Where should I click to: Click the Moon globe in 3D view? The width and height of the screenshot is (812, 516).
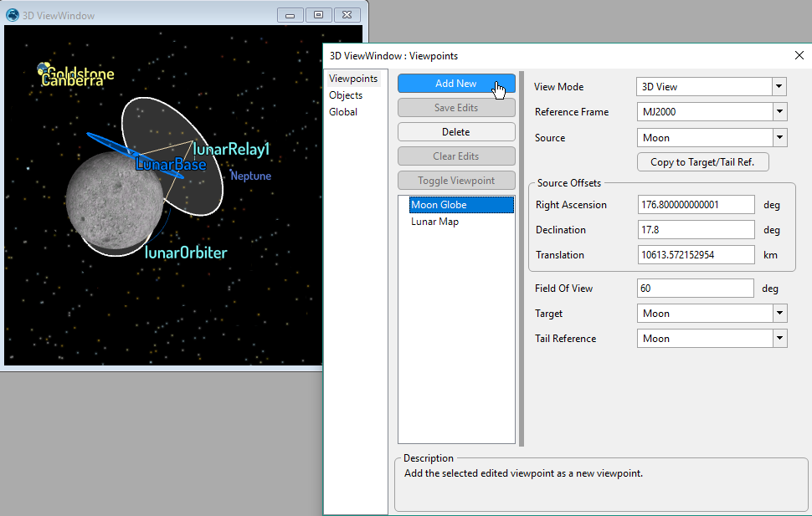(115, 201)
